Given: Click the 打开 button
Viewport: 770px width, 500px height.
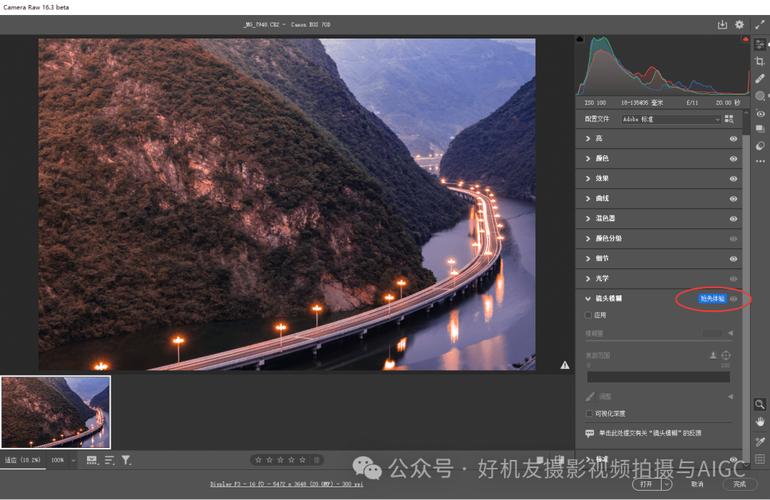Looking at the screenshot, I should click(x=647, y=484).
